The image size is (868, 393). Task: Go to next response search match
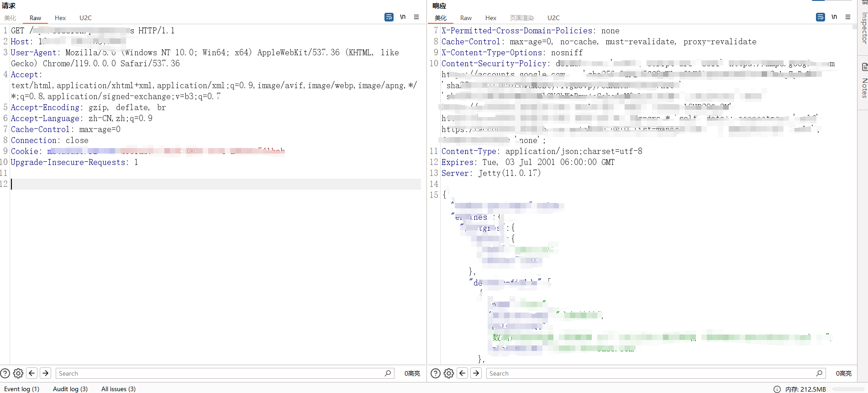(476, 373)
